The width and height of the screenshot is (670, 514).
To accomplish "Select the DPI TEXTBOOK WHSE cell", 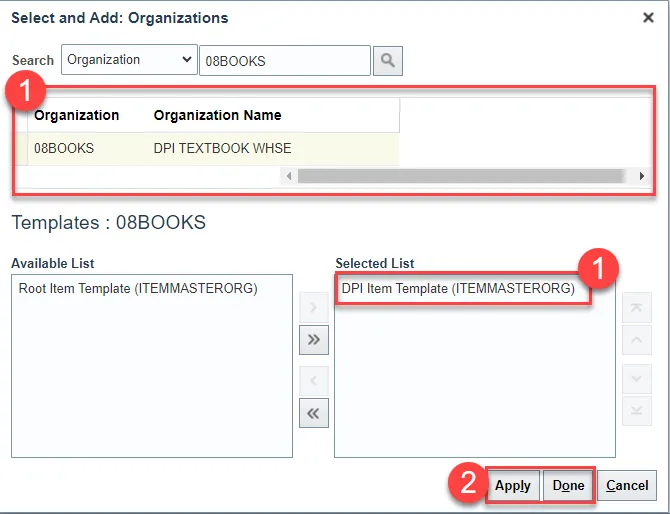I will pyautogui.click(x=222, y=148).
